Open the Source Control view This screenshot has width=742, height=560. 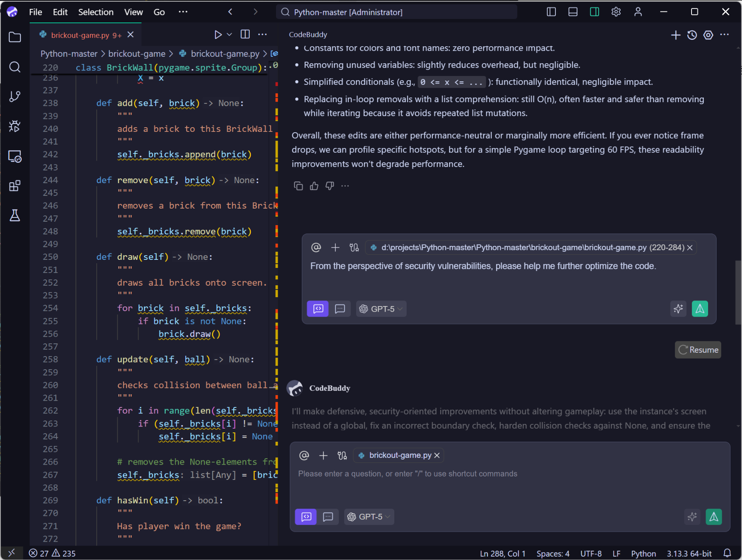point(15,96)
